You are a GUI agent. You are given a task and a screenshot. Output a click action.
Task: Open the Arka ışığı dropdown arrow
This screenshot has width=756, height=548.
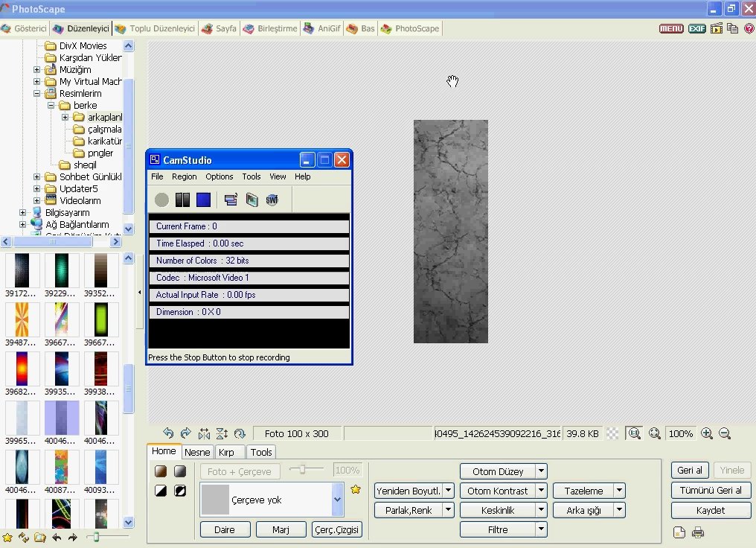click(x=620, y=510)
